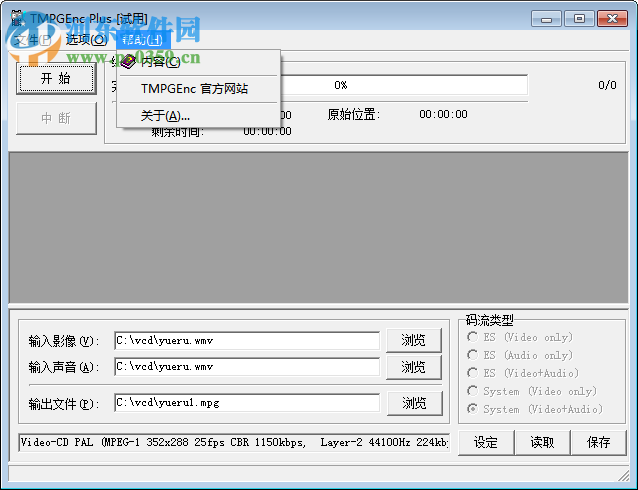Browse for 输入声音 audio file
The width and height of the screenshot is (638, 490).
point(414,367)
